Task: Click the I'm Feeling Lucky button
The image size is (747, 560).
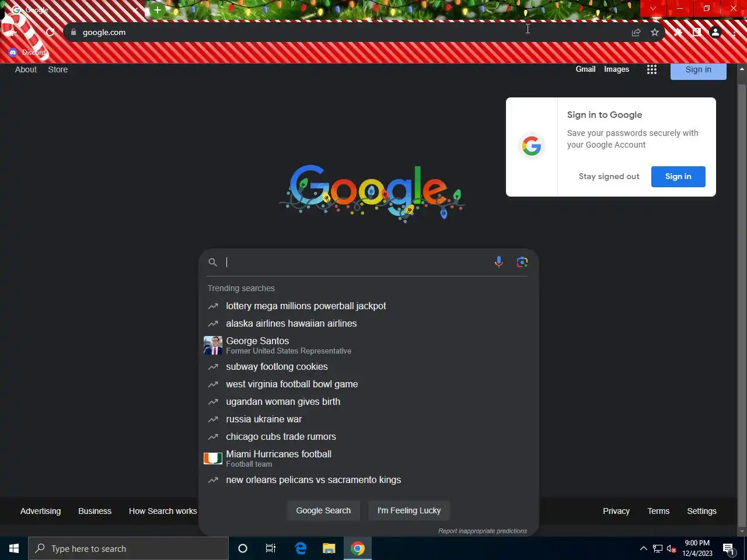Action: tap(409, 510)
